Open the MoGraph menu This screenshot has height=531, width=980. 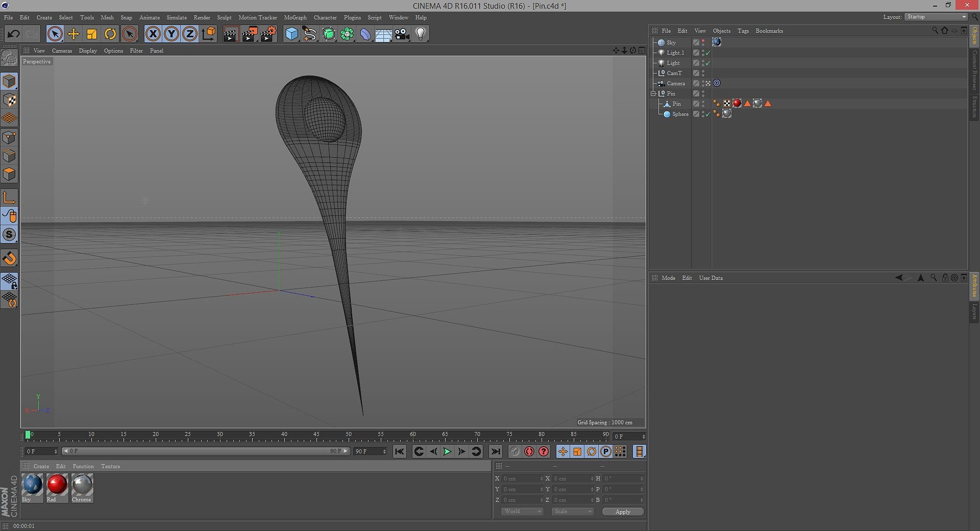coord(295,17)
